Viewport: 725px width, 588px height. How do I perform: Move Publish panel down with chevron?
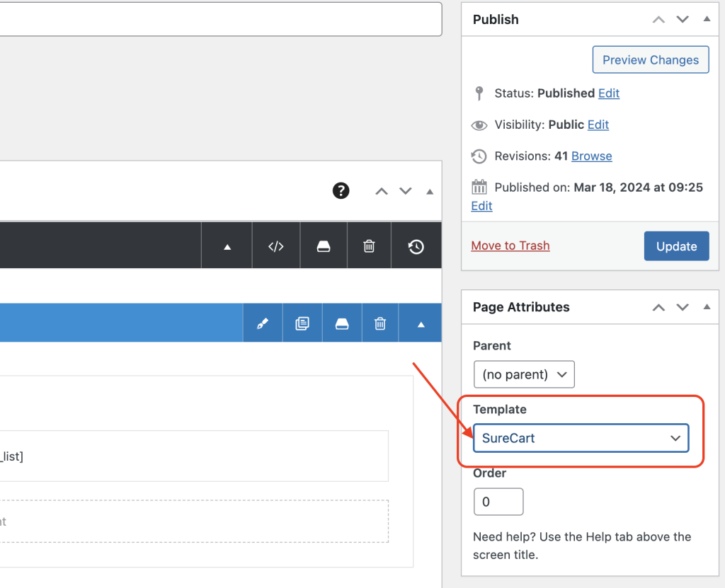[683, 20]
